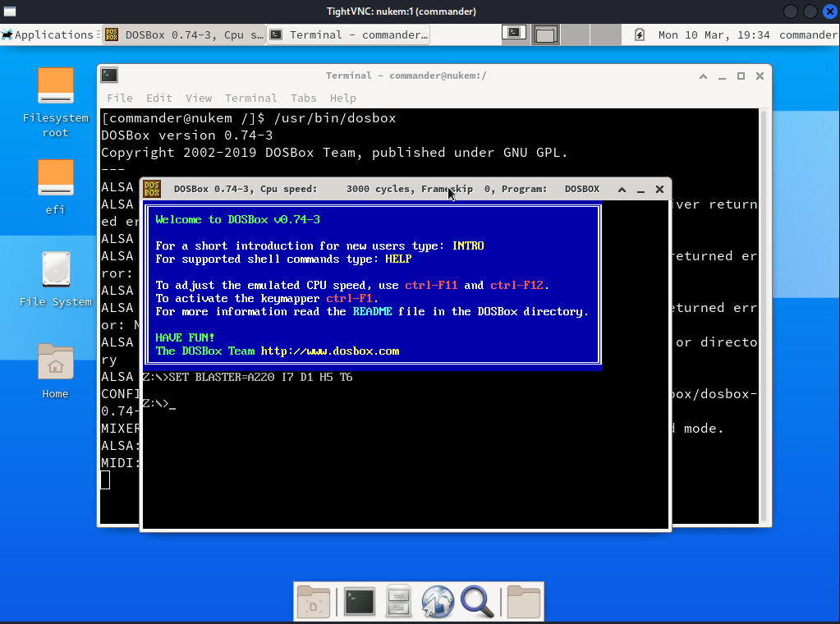Click the yellow HELP command text
Viewport: 840px width, 624px height.
click(x=398, y=259)
